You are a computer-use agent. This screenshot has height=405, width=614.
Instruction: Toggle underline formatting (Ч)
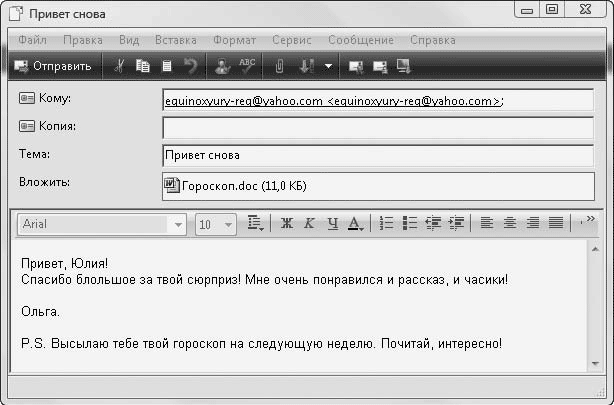332,223
